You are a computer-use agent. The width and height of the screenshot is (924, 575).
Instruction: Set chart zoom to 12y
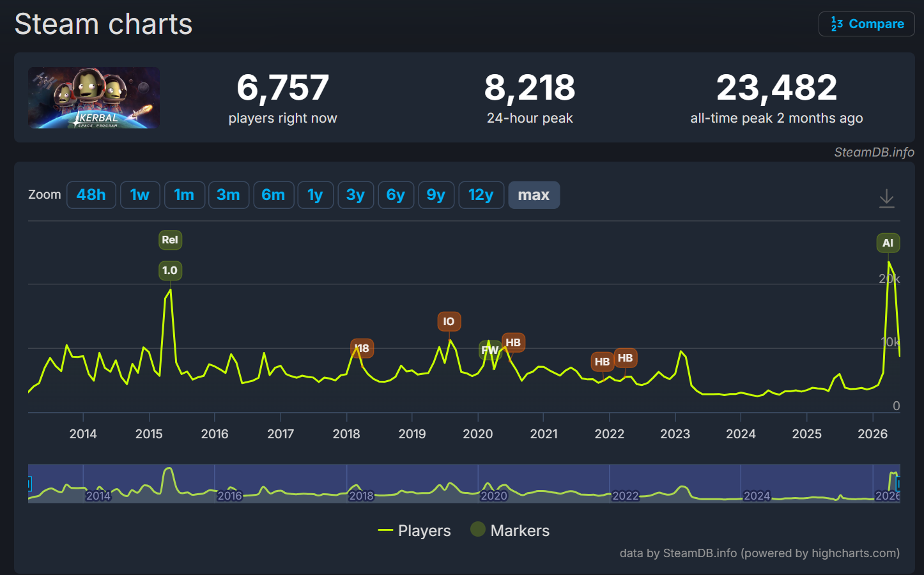(481, 195)
